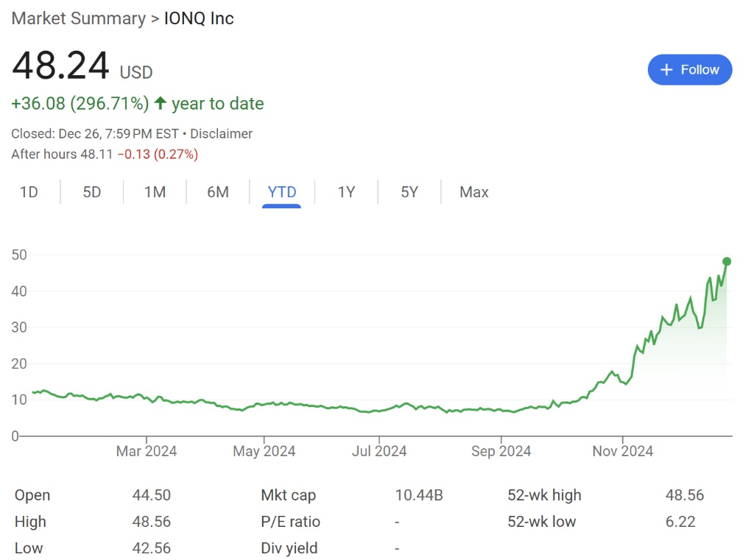The height and width of the screenshot is (560, 754).
Task: View the 1Y price chart
Action: [x=346, y=192]
